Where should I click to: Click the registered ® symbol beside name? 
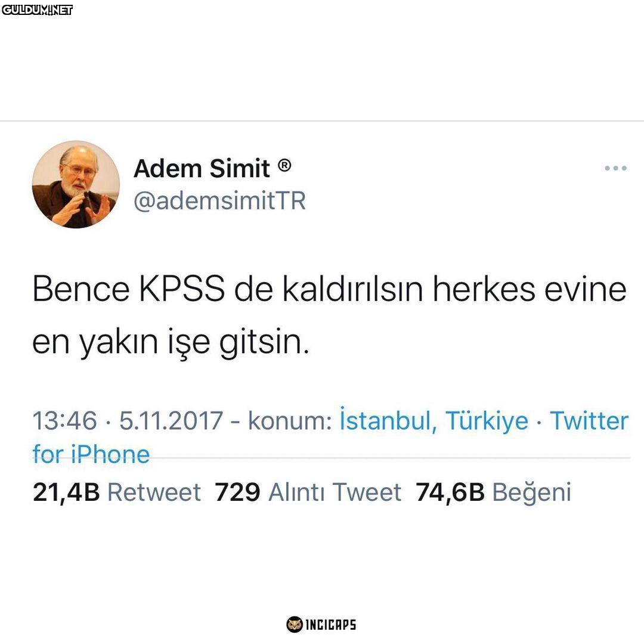coord(284,166)
